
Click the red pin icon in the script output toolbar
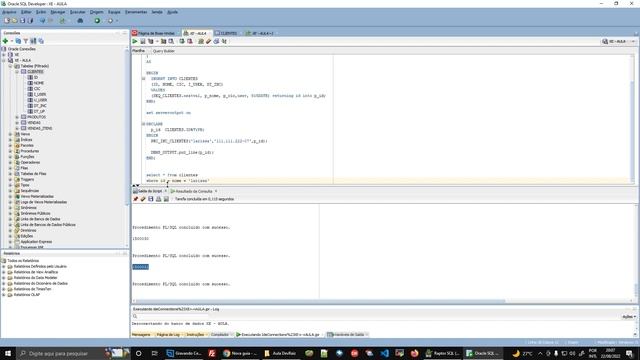point(136,199)
